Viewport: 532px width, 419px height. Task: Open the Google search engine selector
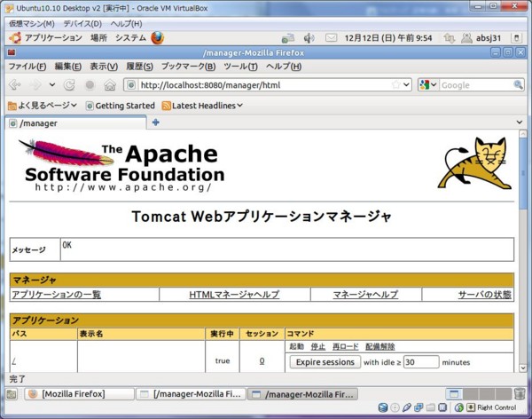point(428,84)
